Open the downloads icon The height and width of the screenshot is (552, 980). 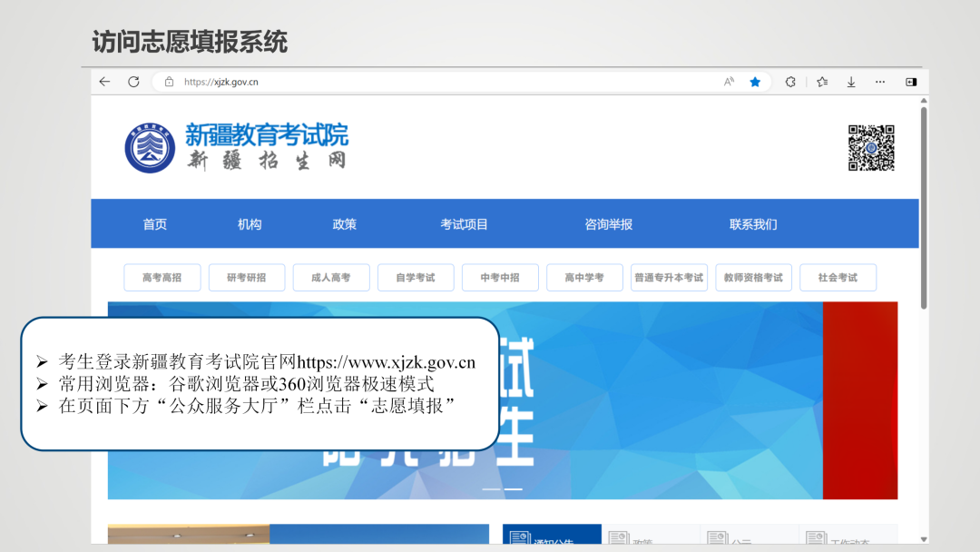pyautogui.click(x=851, y=82)
